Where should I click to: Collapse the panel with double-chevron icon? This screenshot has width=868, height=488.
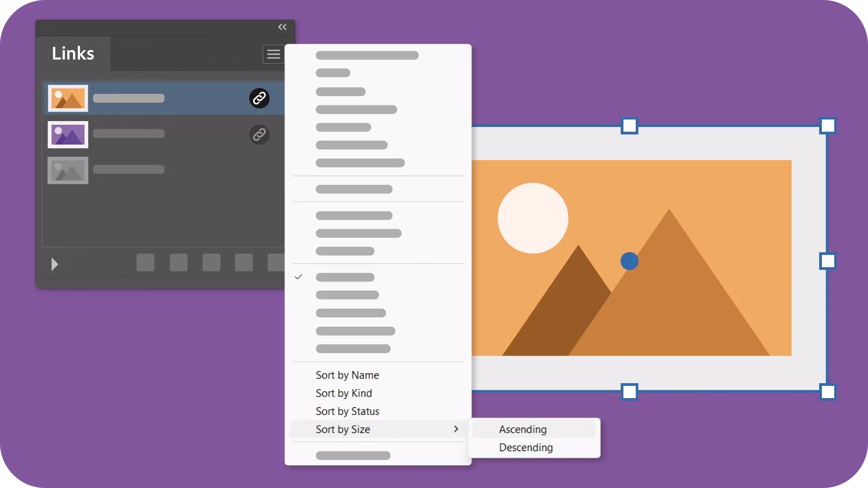[x=282, y=27]
